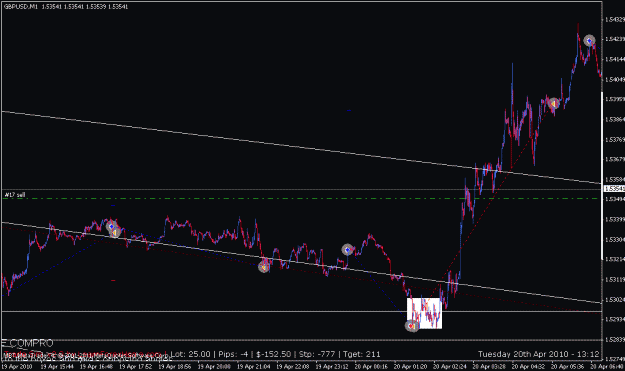Select the 19 Apr 18:56 time-axis label

(x=175, y=366)
